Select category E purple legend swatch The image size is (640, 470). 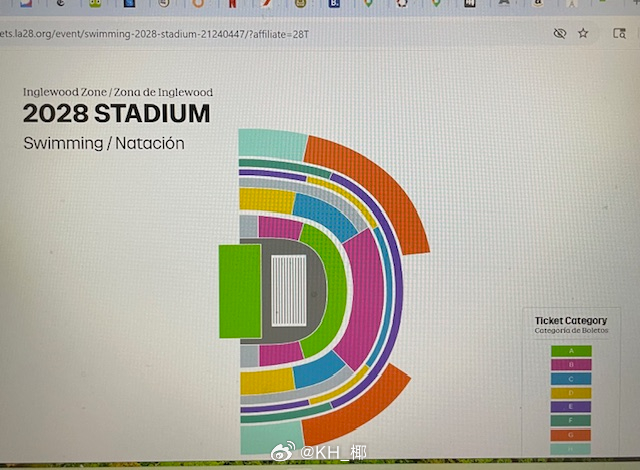click(x=571, y=407)
